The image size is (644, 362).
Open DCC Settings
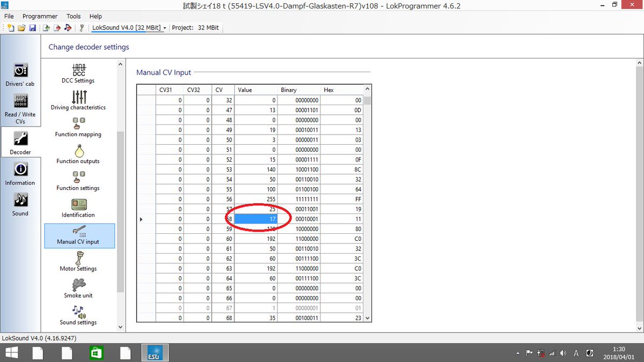click(x=79, y=73)
